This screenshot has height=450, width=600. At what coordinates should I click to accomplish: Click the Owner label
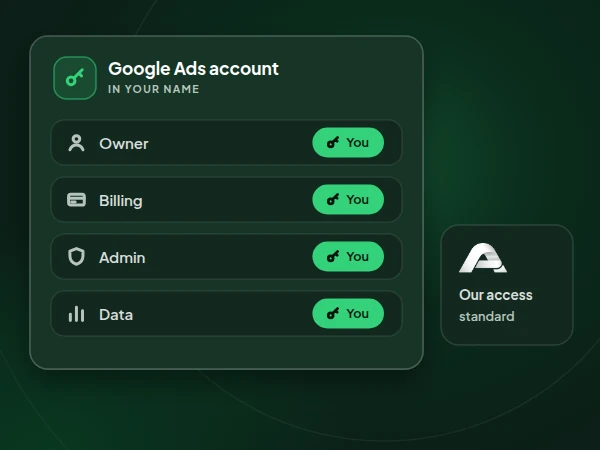pyautogui.click(x=124, y=144)
